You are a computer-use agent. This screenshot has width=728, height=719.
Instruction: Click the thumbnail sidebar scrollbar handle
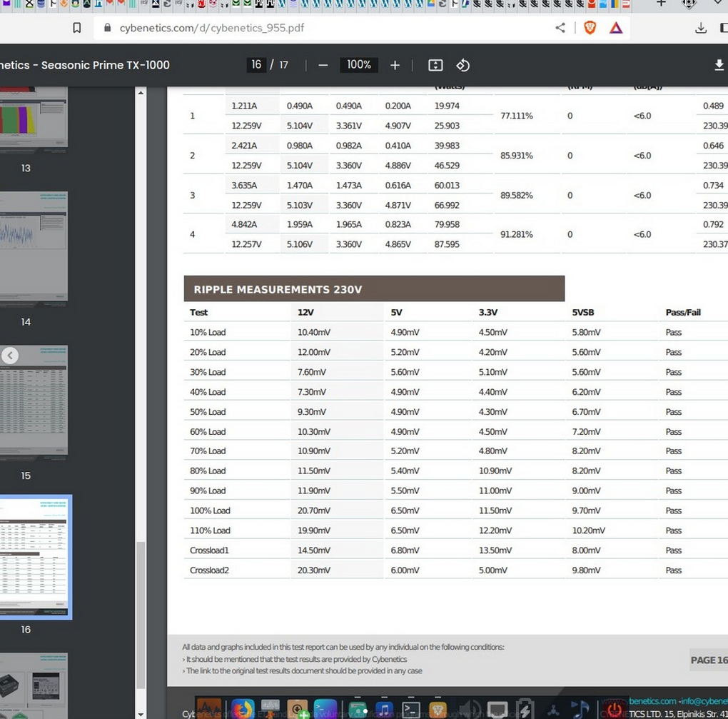pos(141,615)
